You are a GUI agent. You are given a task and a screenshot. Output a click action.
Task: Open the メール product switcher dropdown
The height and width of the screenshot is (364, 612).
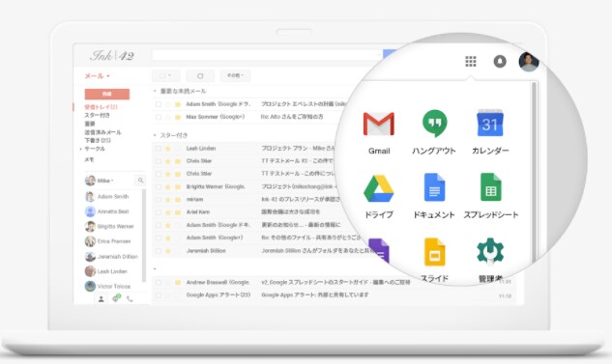[98, 75]
